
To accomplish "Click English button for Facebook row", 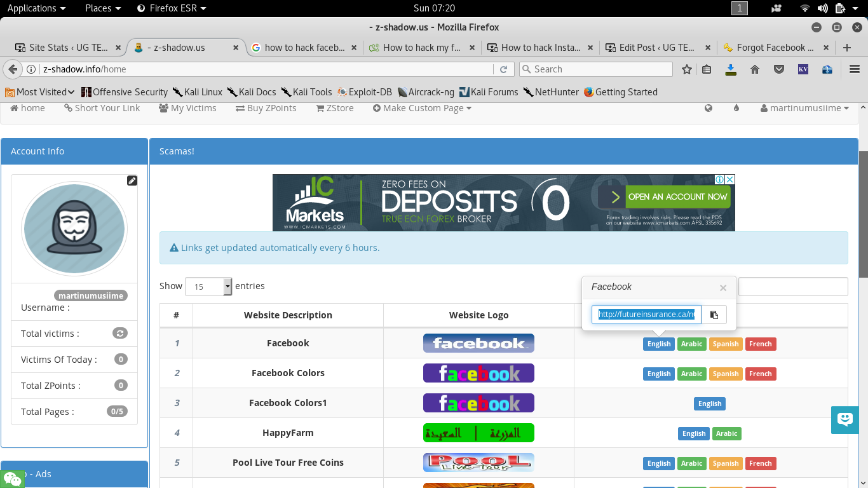I will coord(659,344).
